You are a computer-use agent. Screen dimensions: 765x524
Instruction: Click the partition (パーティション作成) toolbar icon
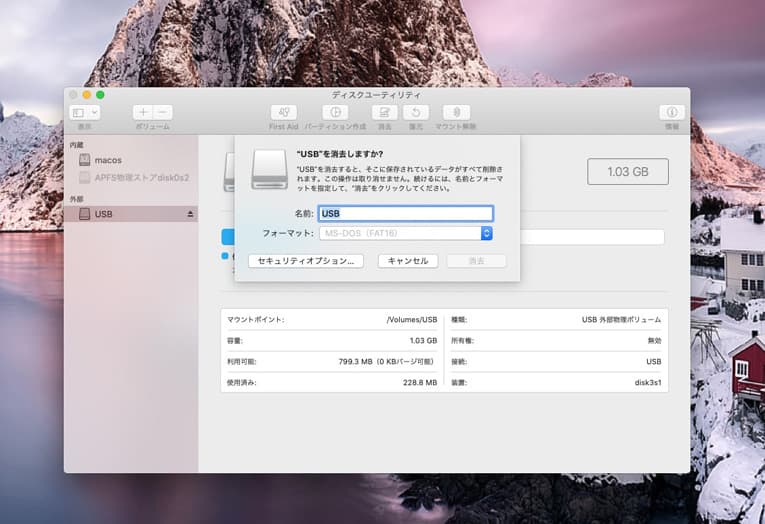pos(335,113)
